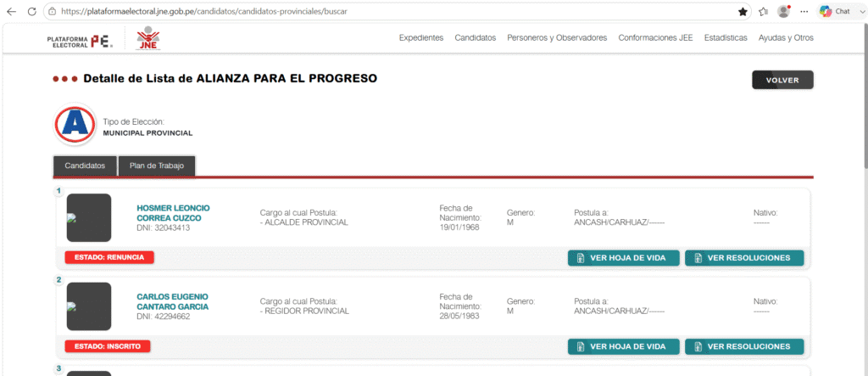Click the DNI: 32043413 text
This screenshot has width=868, height=376.
click(164, 228)
